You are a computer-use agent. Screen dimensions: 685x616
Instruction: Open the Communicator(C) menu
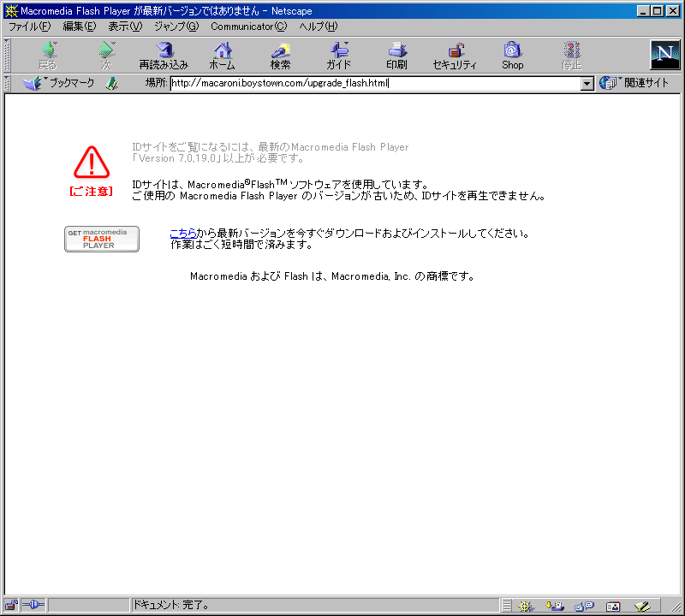249,27
